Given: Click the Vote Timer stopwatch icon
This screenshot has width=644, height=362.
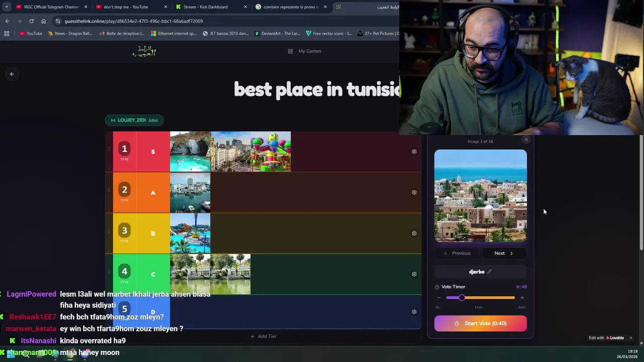Looking at the screenshot, I should [437, 287].
